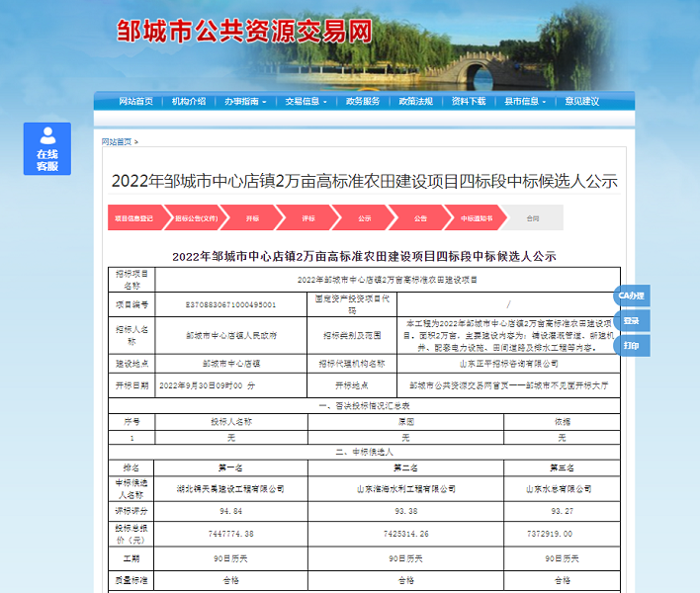Select the 招标公告(文件) process step
700x593 pixels.
click(x=196, y=218)
